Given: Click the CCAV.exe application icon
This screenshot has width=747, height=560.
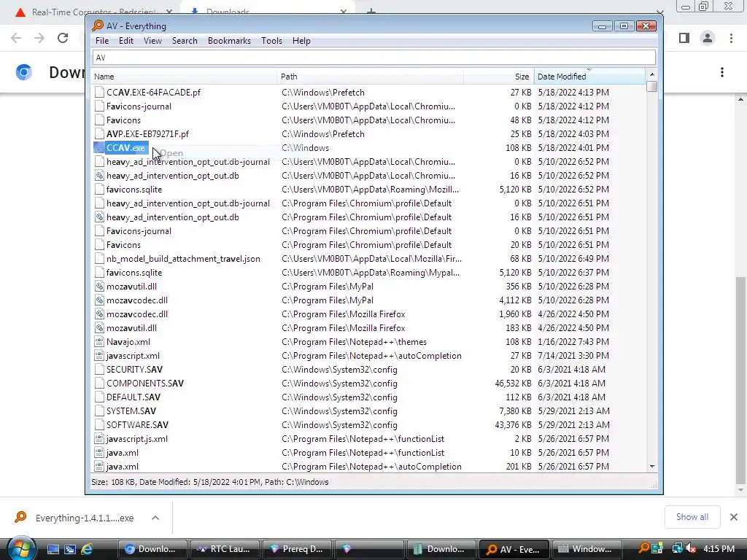Looking at the screenshot, I should click(x=99, y=147).
